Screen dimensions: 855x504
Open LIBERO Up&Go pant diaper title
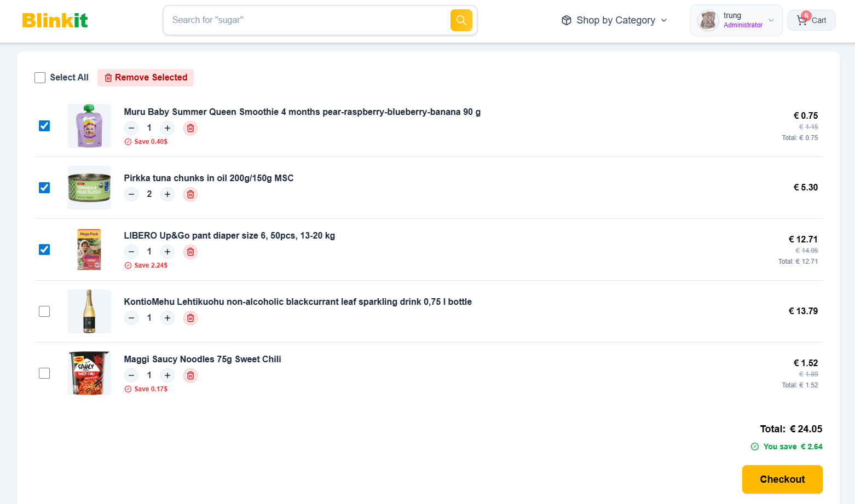(229, 235)
